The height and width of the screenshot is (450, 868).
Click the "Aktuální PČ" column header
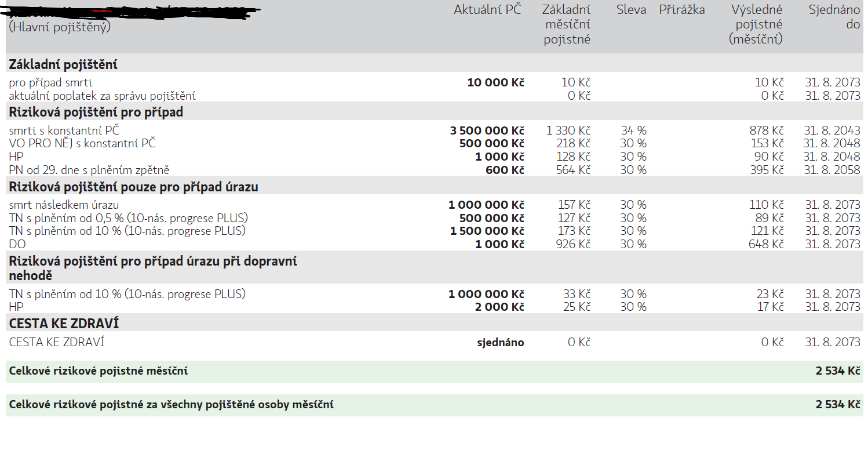(487, 10)
